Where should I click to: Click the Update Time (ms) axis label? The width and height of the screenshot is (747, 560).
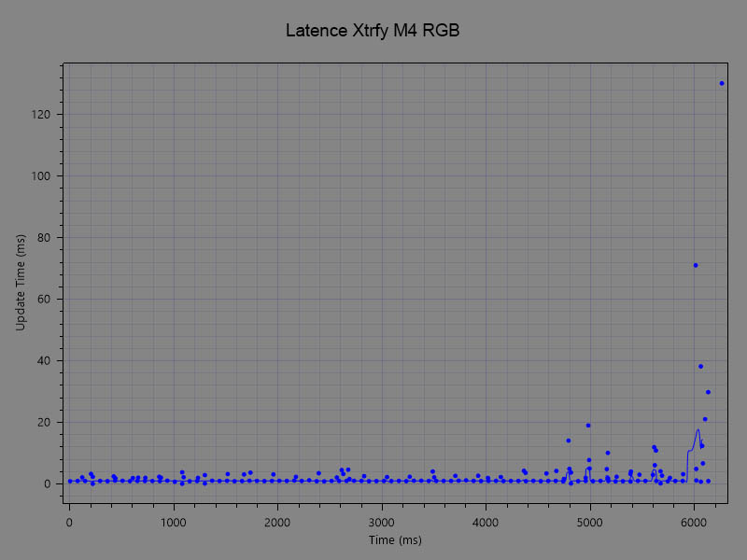pos(20,283)
